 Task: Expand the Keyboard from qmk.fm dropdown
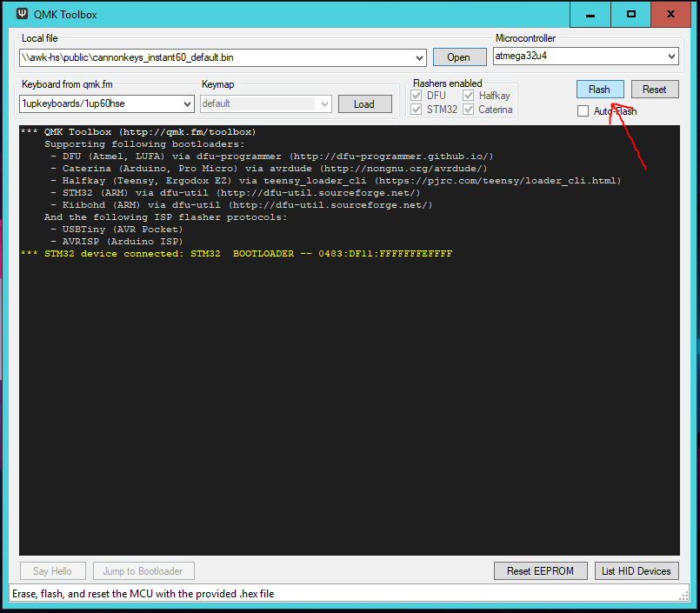point(187,103)
